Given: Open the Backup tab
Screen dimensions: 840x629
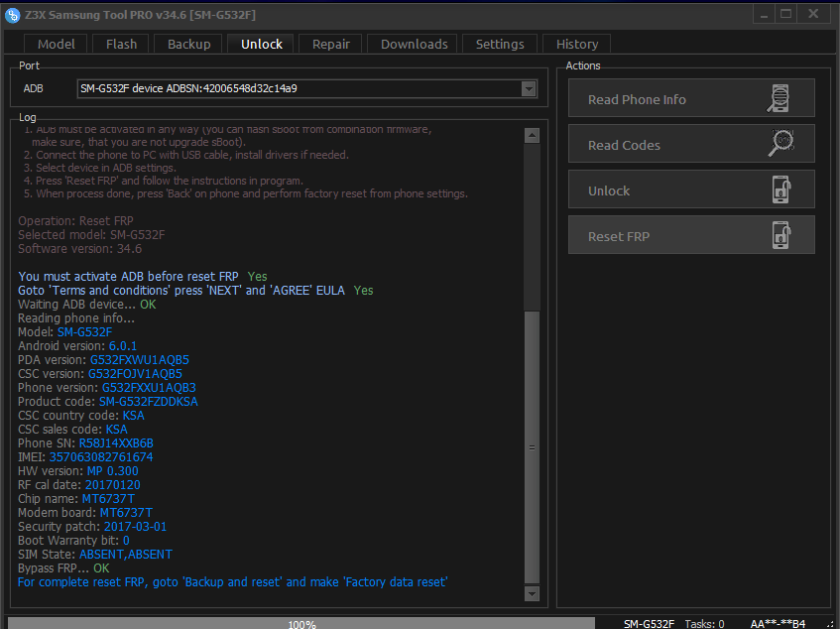Looking at the screenshot, I should 188,44.
